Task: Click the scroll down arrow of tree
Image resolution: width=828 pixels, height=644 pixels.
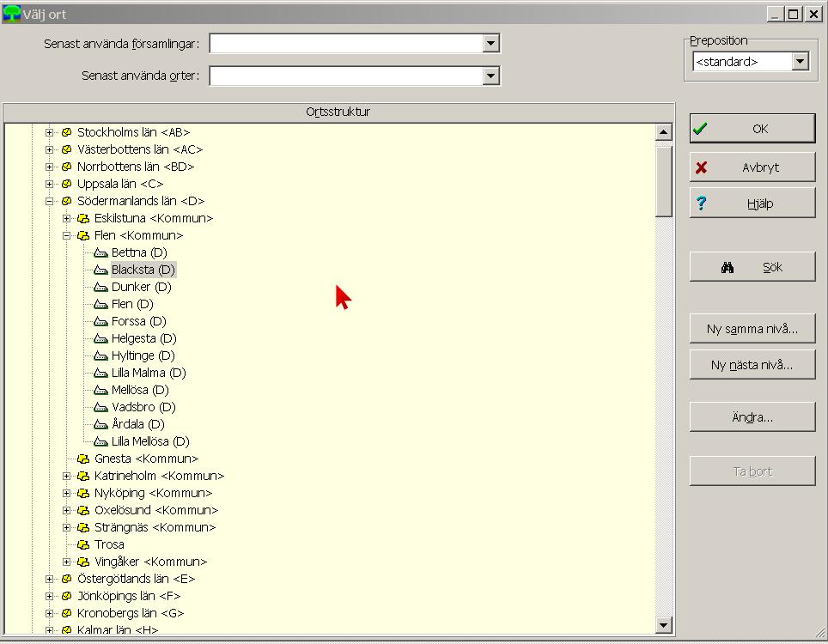Action: pyautogui.click(x=664, y=625)
